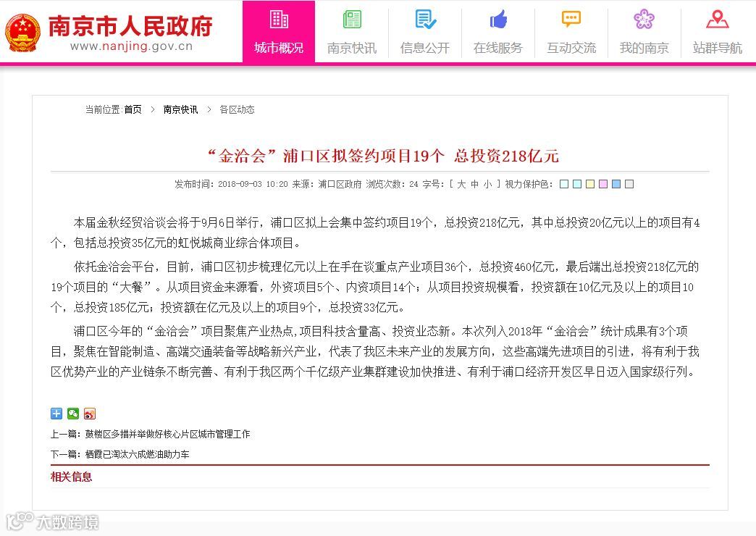
Task: Click the 互动交流 chat bubble icon
Action: [x=571, y=20]
